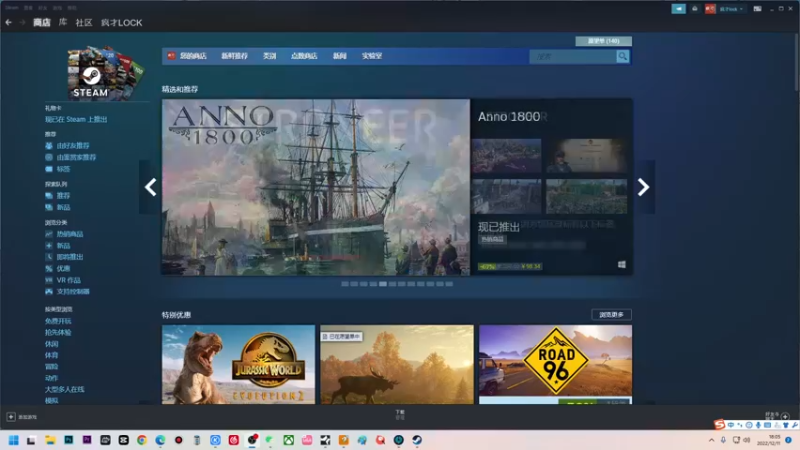
Task: Click the Sogou input method icon
Action: (x=719, y=424)
